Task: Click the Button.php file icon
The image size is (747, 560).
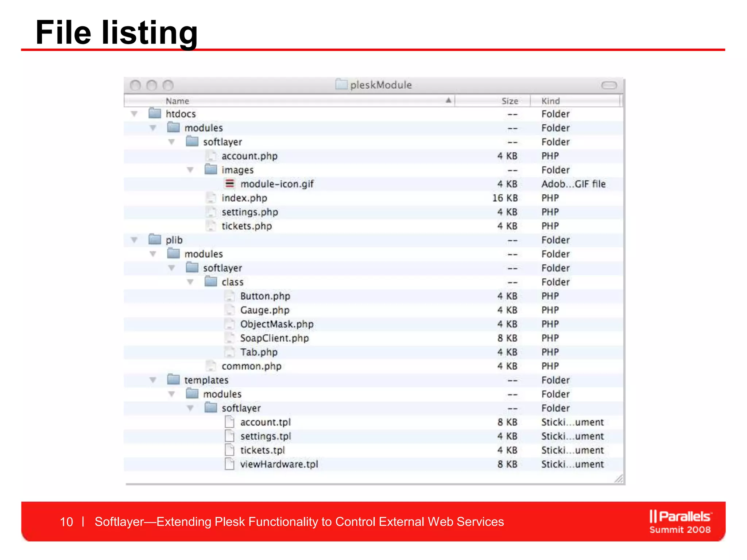Action: pos(229,296)
